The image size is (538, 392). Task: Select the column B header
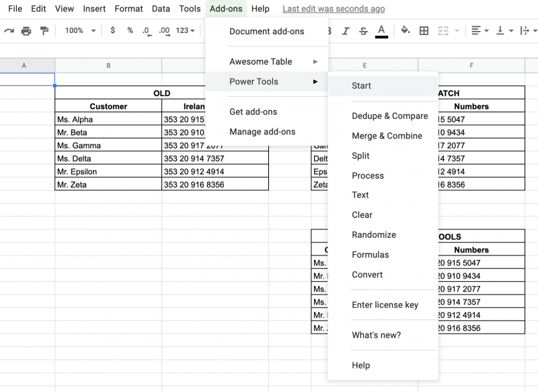[108, 66]
